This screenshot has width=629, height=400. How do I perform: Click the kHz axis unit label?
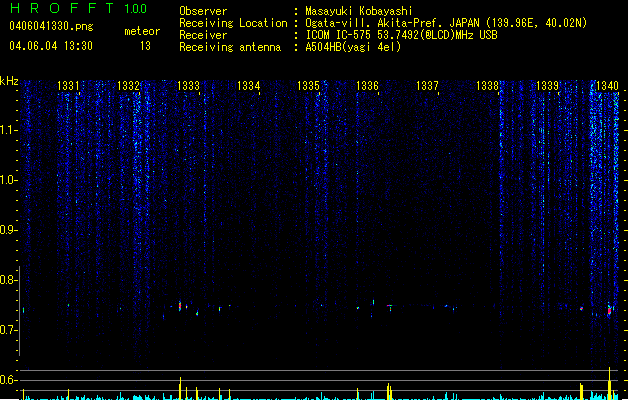point(9,81)
